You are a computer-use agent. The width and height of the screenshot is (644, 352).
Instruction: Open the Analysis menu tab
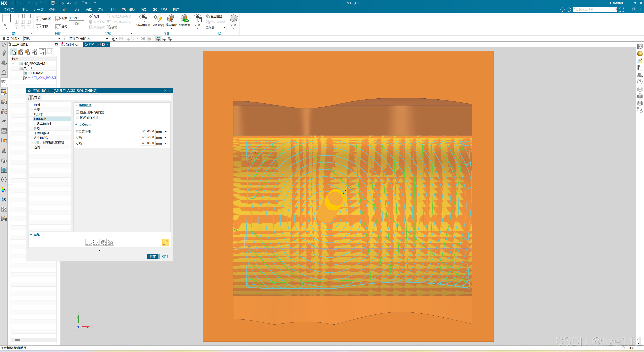click(52, 10)
